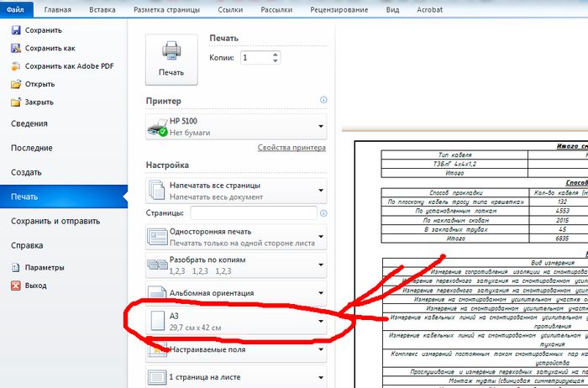Click the Сохранить save icon
Image resolution: width=588 pixels, height=388 pixels.
coord(15,29)
